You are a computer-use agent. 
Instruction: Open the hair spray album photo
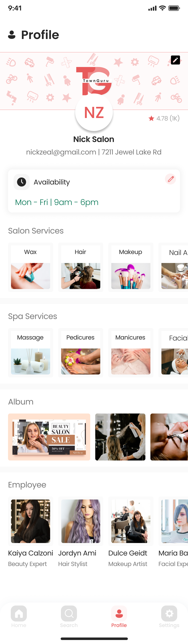coord(120,437)
